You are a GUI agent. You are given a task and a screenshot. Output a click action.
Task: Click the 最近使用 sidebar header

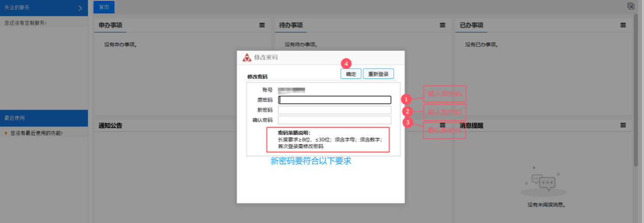pos(44,118)
